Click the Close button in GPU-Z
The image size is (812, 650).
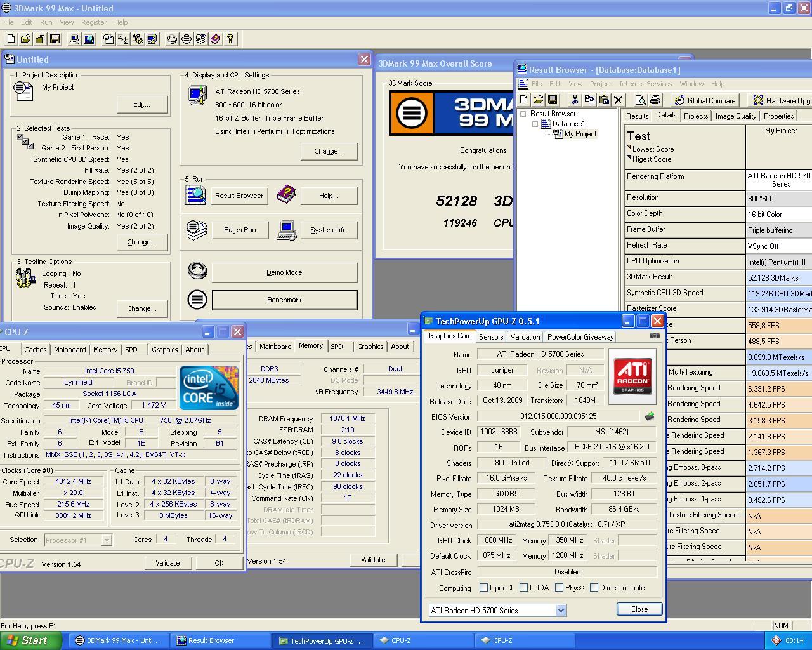pyautogui.click(x=639, y=609)
